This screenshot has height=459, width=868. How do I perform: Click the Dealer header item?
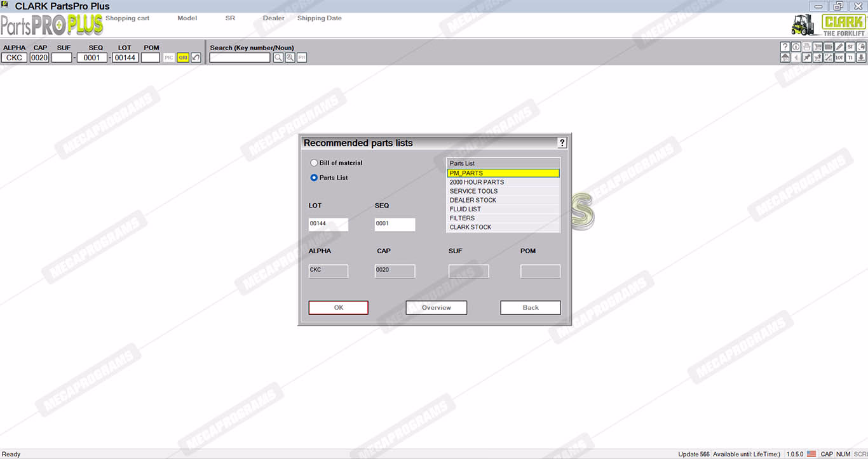274,18
